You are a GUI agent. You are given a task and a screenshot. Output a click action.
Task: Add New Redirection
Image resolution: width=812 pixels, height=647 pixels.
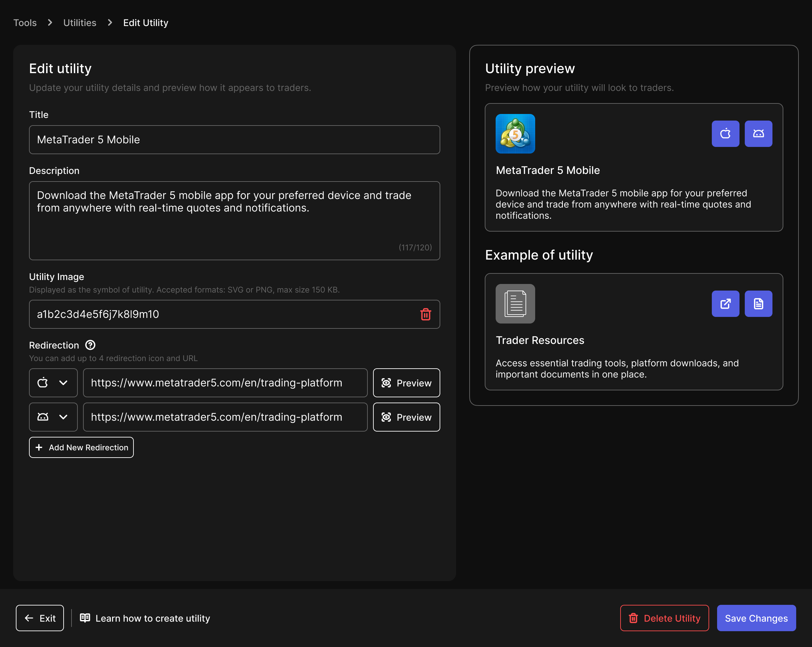pyautogui.click(x=81, y=447)
